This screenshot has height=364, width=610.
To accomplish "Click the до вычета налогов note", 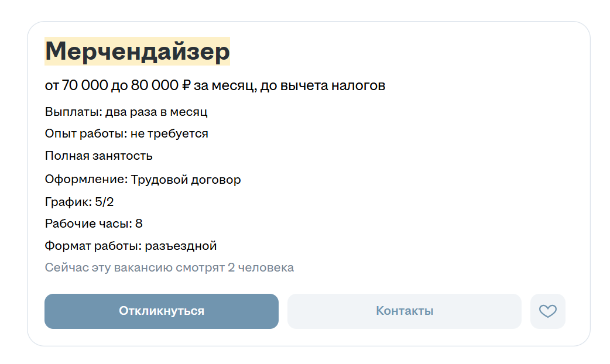I will point(323,85).
